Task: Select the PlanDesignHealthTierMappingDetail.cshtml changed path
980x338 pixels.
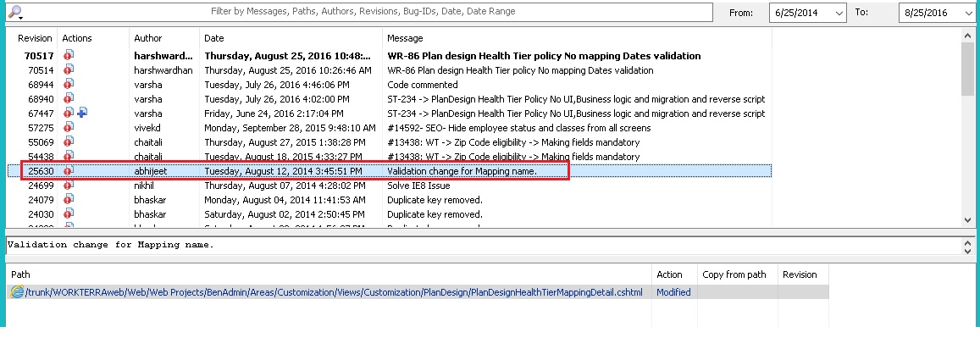Action: pyautogui.click(x=335, y=291)
